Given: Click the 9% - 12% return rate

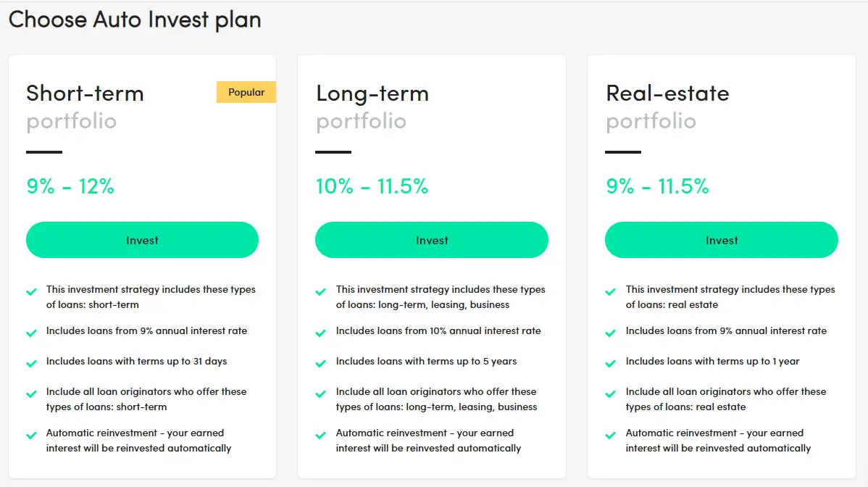Looking at the screenshot, I should click(70, 186).
